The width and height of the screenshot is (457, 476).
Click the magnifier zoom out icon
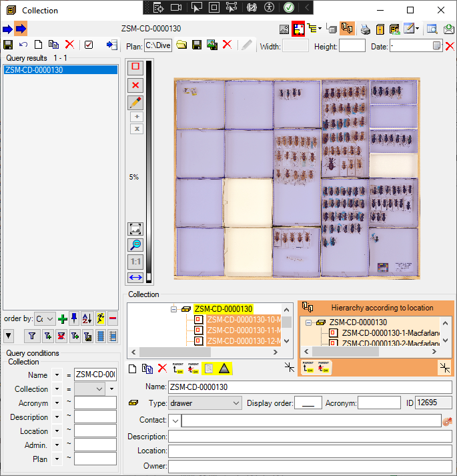point(135,245)
